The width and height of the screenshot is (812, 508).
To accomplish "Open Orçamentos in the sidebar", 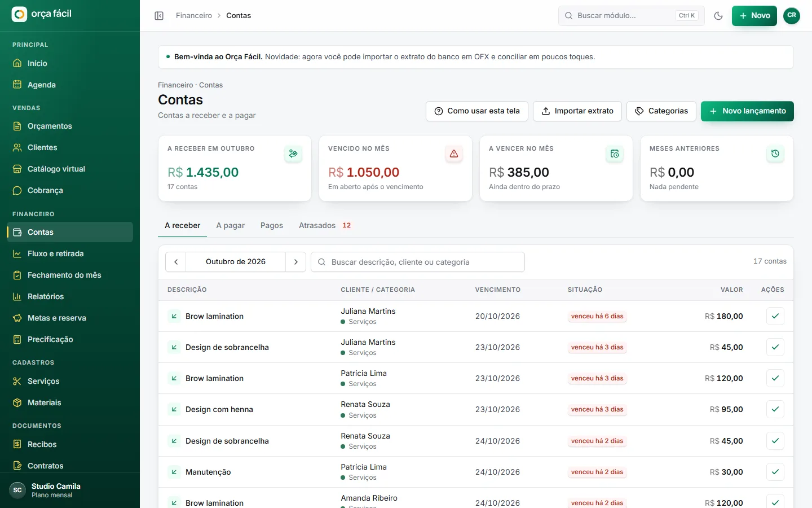I will [x=70, y=126].
